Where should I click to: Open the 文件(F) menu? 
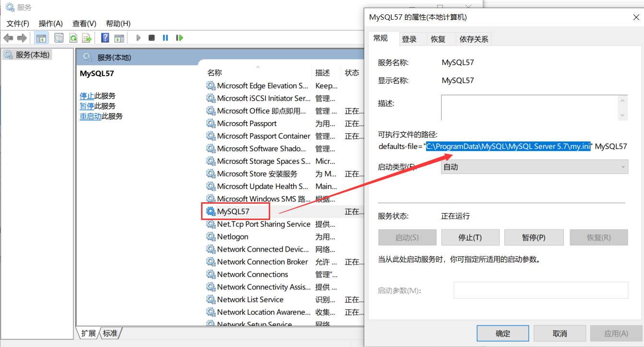point(18,23)
